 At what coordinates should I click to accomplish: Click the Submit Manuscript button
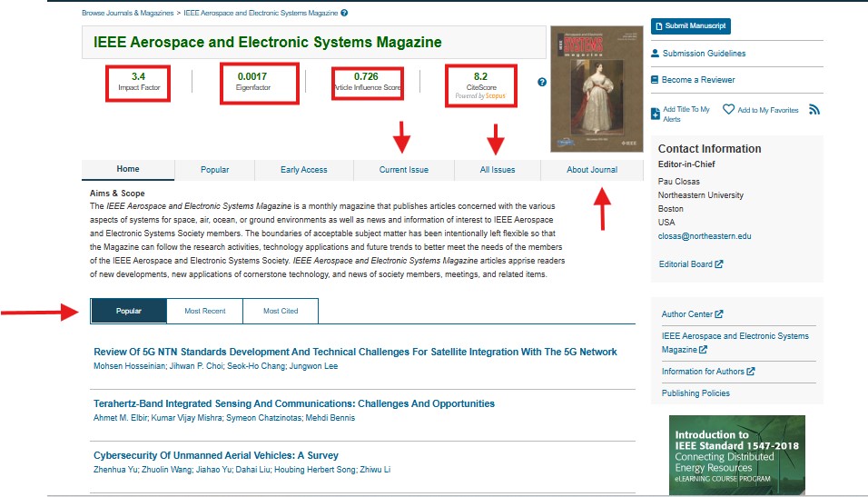691,26
